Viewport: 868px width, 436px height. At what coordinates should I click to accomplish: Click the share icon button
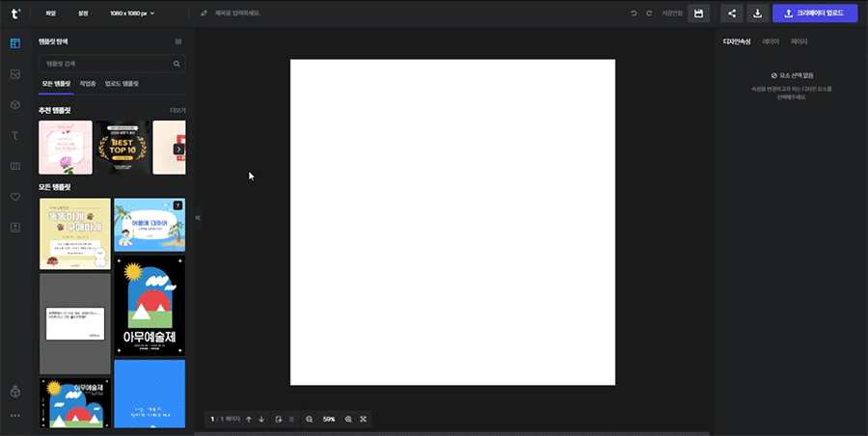[732, 14]
